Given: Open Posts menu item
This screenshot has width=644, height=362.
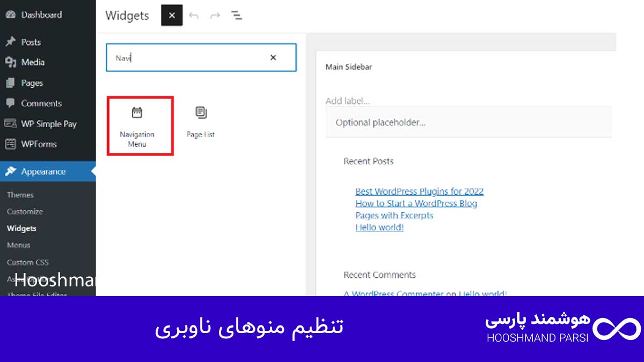Looking at the screenshot, I should 48,42.
